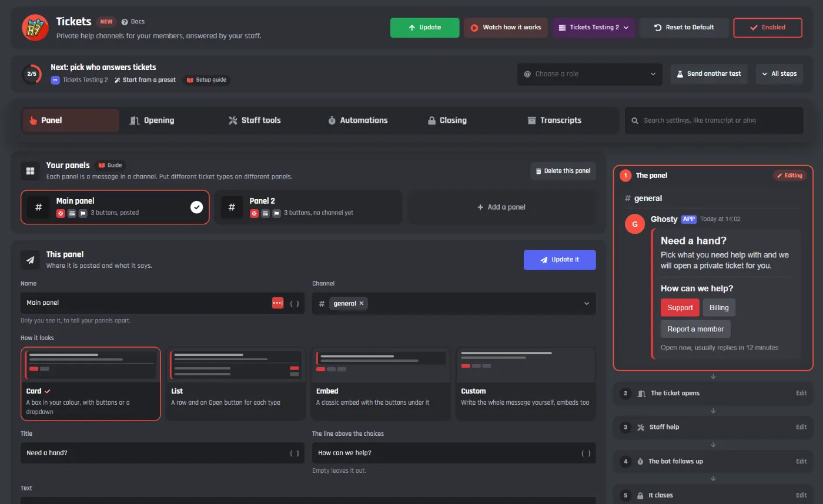Screen dimensions: 823x504
Task: Click Edit for The bot follows up step
Action: [801, 461]
